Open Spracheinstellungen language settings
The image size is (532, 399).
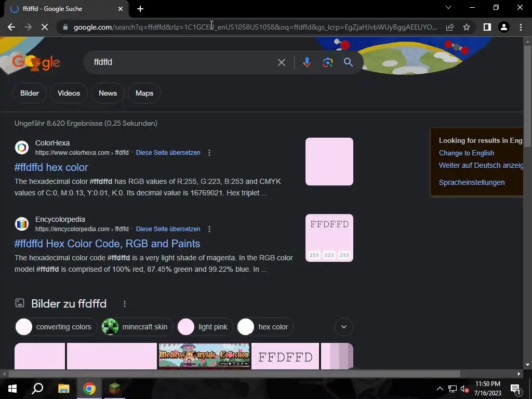point(472,182)
